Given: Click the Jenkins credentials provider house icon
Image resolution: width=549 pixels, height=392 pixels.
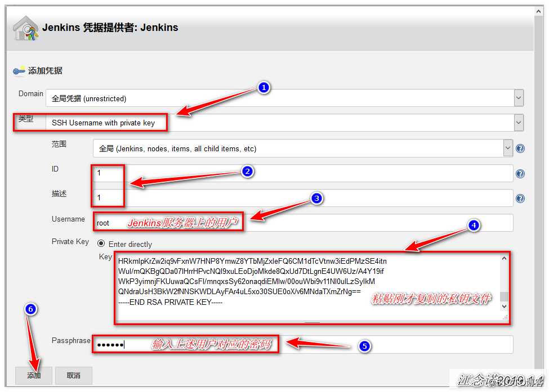Looking at the screenshot, I should (25, 28).
